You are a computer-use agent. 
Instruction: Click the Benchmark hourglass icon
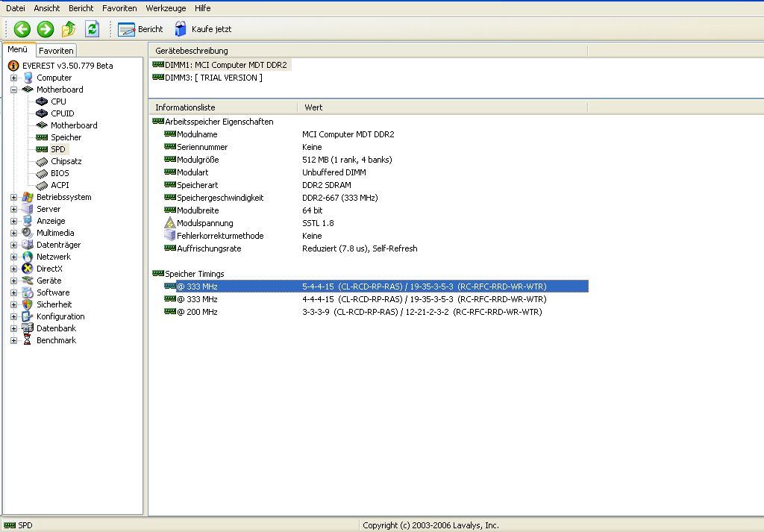(x=28, y=340)
